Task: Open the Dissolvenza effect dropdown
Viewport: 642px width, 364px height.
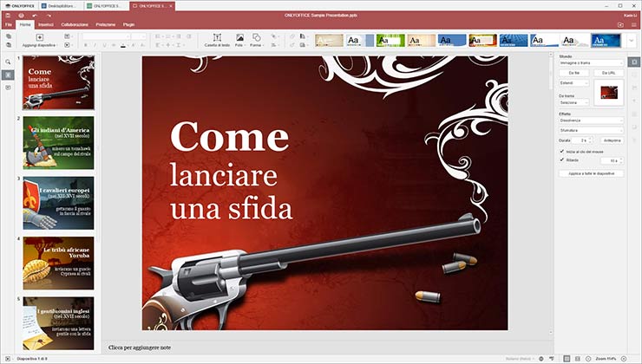Action: coord(591,120)
